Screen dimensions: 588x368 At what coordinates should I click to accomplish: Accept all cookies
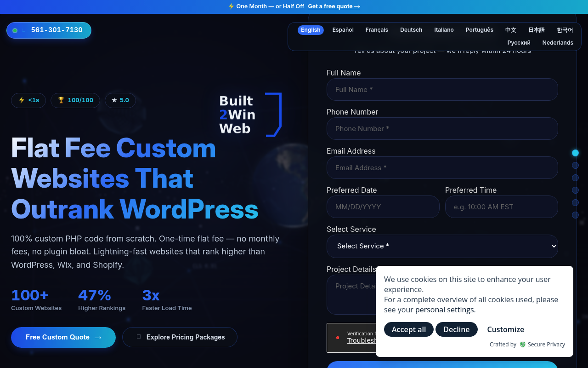[409, 329]
